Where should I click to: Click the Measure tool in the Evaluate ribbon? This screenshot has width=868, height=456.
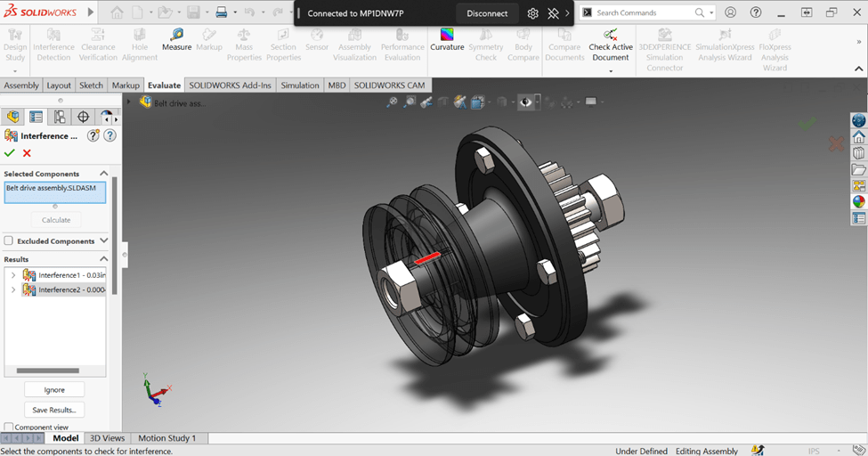176,40
